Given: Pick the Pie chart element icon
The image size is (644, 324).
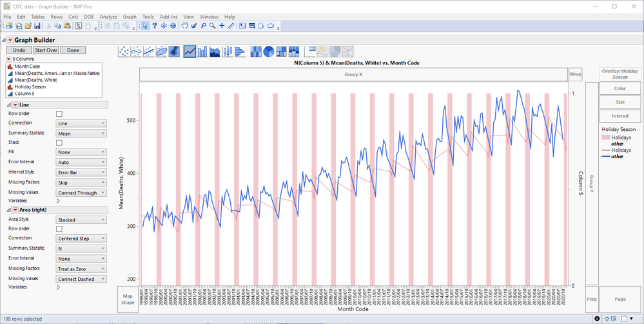Looking at the screenshot, I should (x=269, y=52).
